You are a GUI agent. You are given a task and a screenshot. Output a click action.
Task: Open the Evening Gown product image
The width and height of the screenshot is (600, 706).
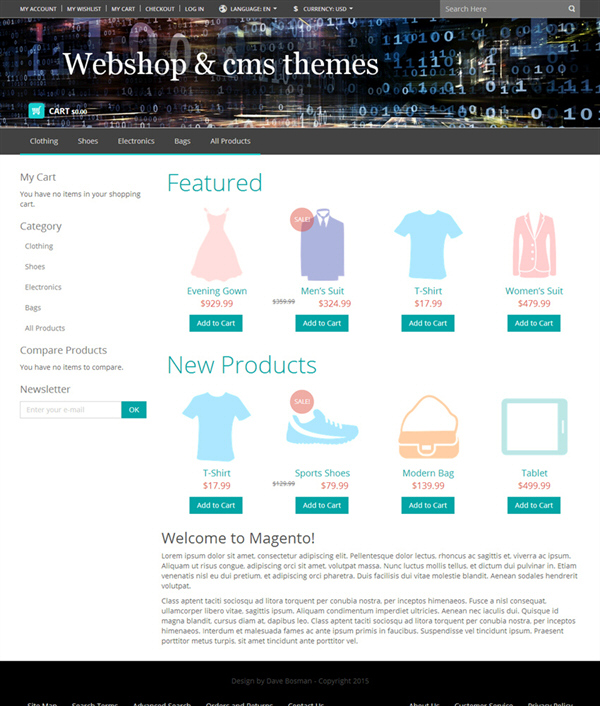[x=217, y=244]
